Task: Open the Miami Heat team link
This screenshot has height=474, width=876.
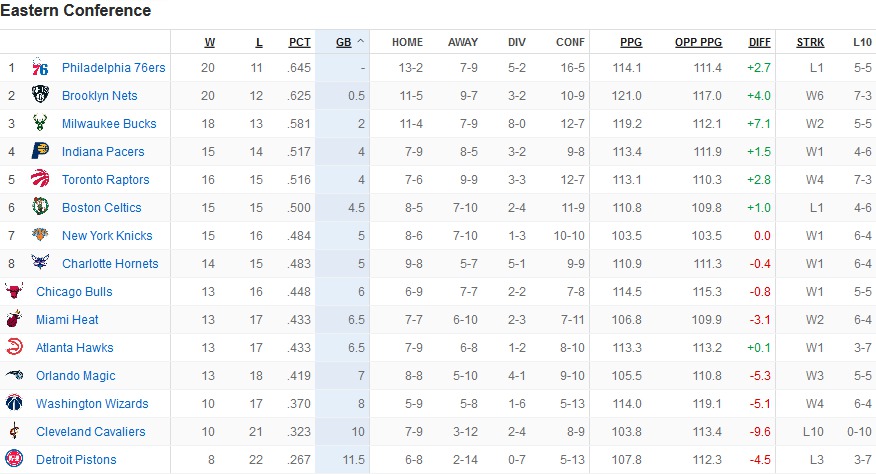Action: click(67, 319)
